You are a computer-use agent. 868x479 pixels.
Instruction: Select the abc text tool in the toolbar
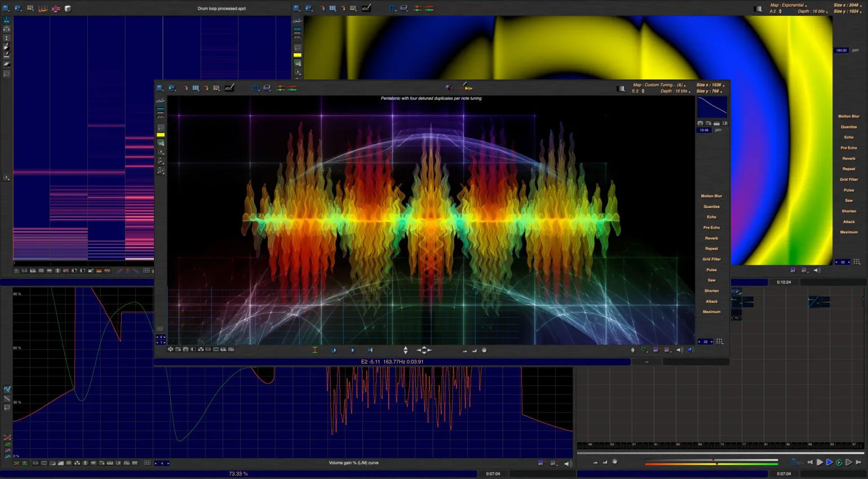[x=229, y=88]
